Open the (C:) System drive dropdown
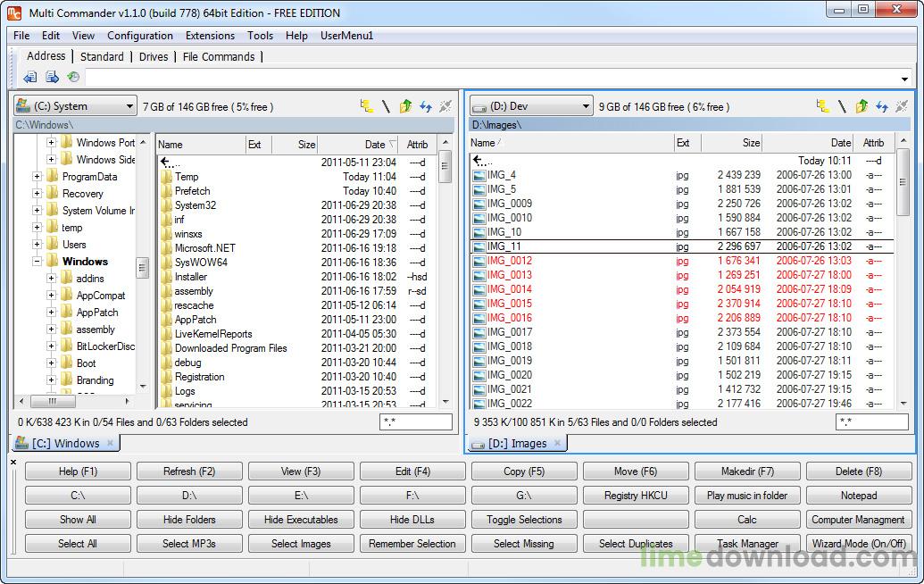The height and width of the screenshot is (584, 924). [75, 106]
